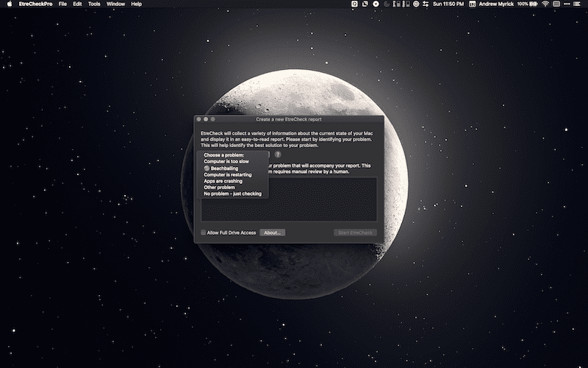Screen dimensions: 588x368
Task: Enable Allow Full Drive Access checkbox
Action: point(204,233)
